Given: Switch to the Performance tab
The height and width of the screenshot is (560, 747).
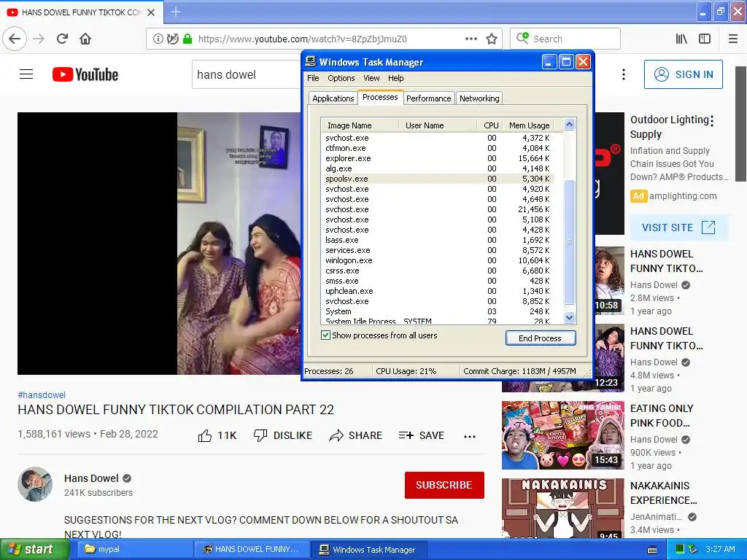Looking at the screenshot, I should [x=428, y=98].
